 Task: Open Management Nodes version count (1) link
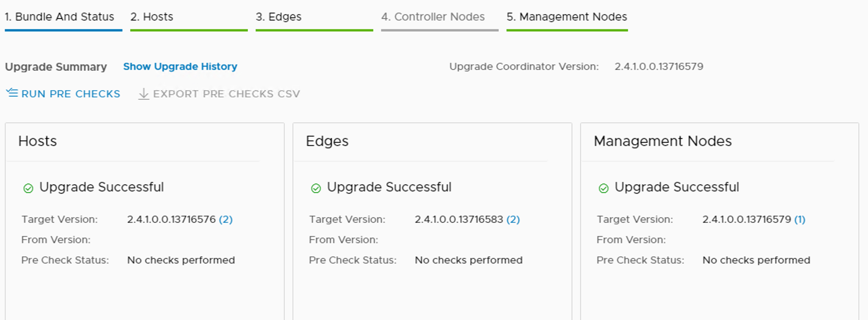pos(800,220)
